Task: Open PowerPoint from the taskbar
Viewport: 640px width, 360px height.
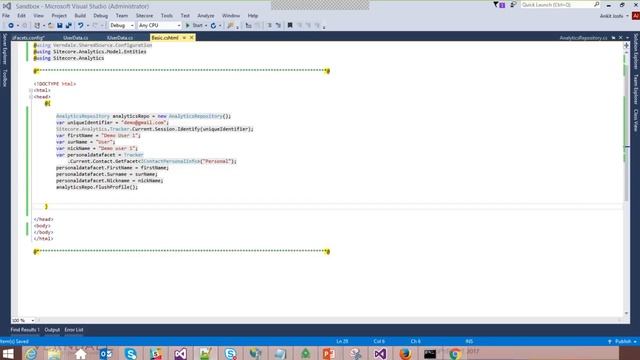Action: tap(329, 353)
